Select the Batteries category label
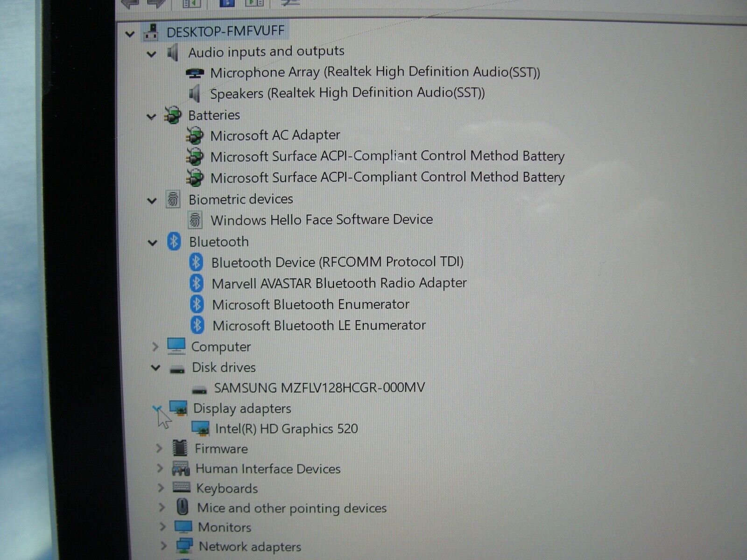The height and width of the screenshot is (560, 747). click(214, 115)
